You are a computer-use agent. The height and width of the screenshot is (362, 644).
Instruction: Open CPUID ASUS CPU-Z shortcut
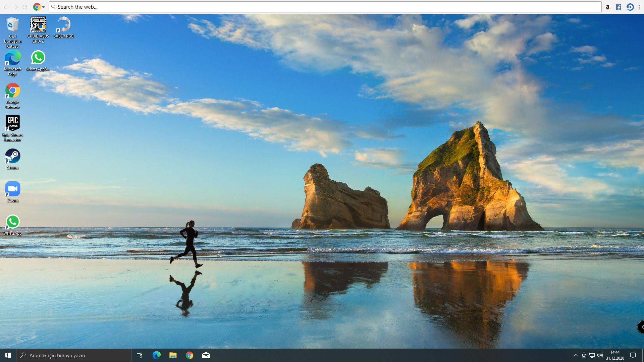pos(38,25)
